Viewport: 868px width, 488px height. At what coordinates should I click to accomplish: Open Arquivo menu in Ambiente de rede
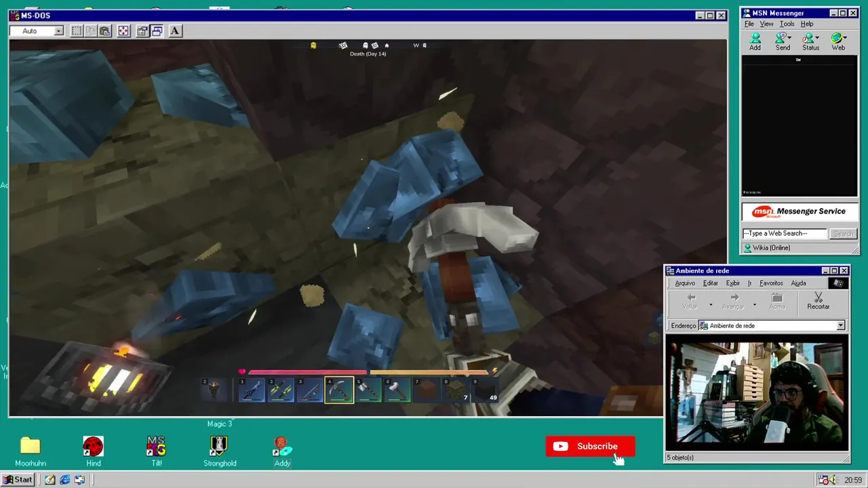(684, 283)
